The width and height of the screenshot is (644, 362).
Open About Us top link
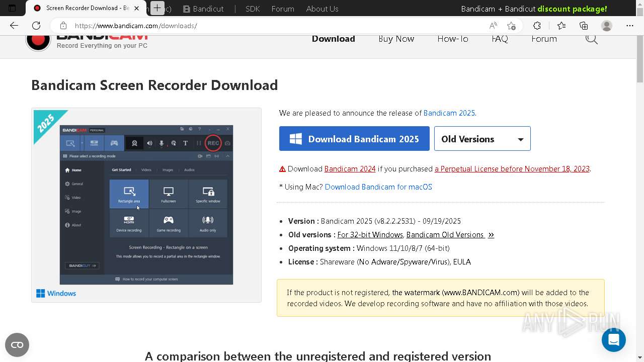tap(322, 9)
